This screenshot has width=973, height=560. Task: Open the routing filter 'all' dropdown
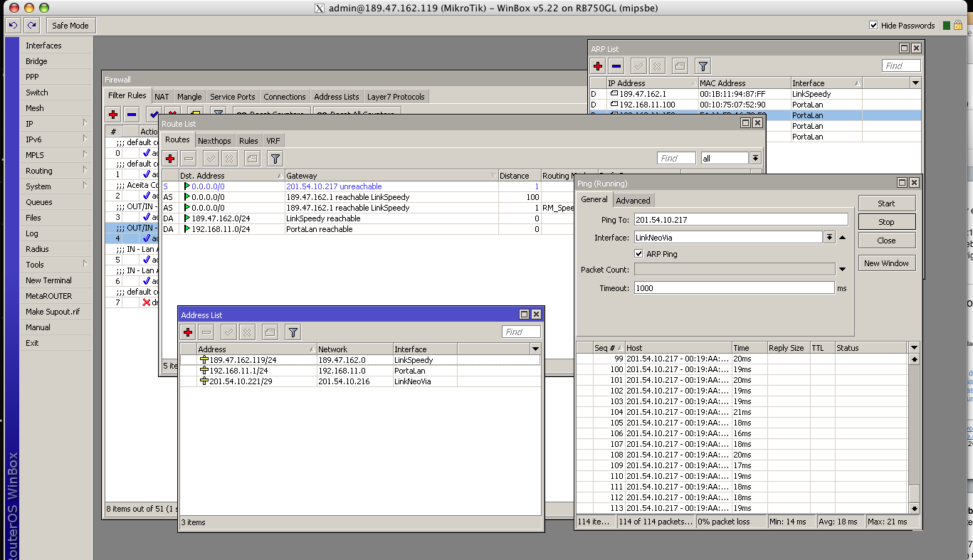(x=754, y=158)
